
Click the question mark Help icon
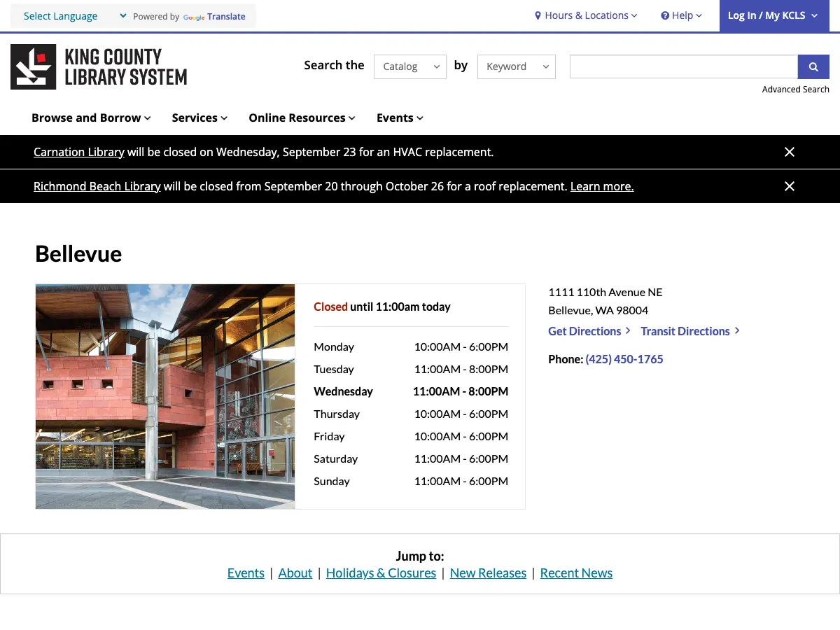[665, 15]
